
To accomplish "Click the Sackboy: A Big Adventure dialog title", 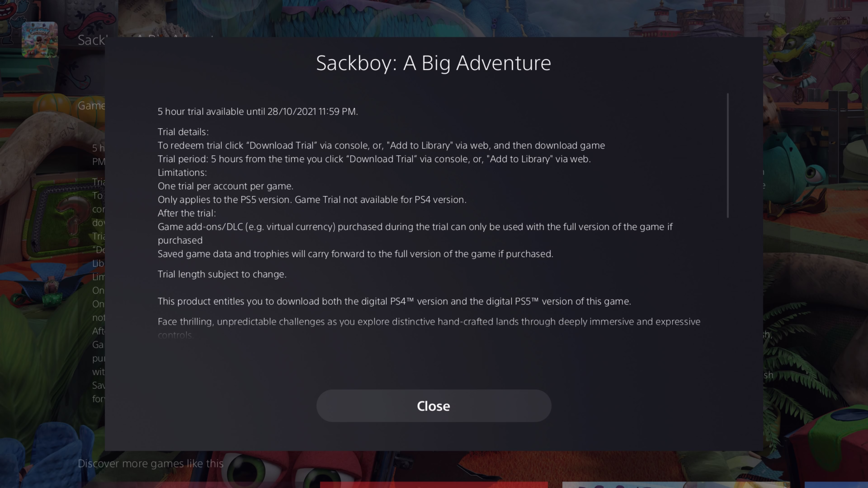I will [x=434, y=63].
